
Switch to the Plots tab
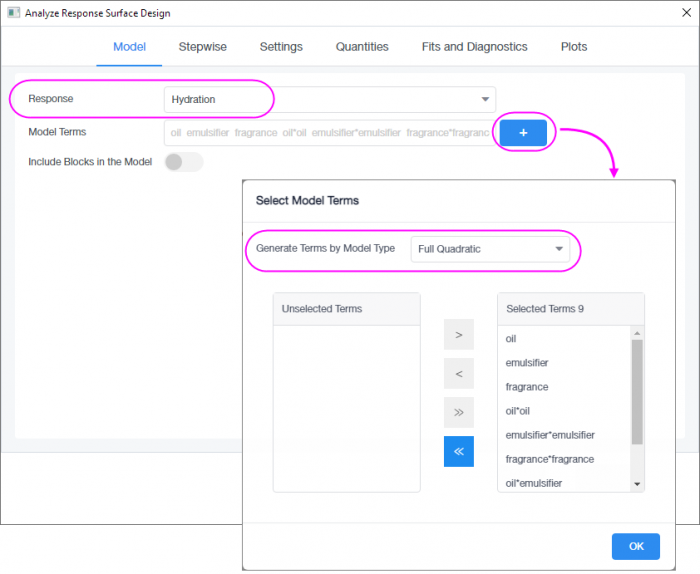click(x=574, y=47)
